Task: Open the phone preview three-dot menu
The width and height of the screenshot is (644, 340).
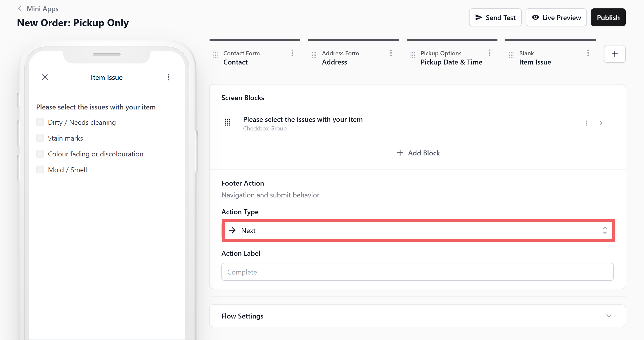Action: [x=169, y=77]
